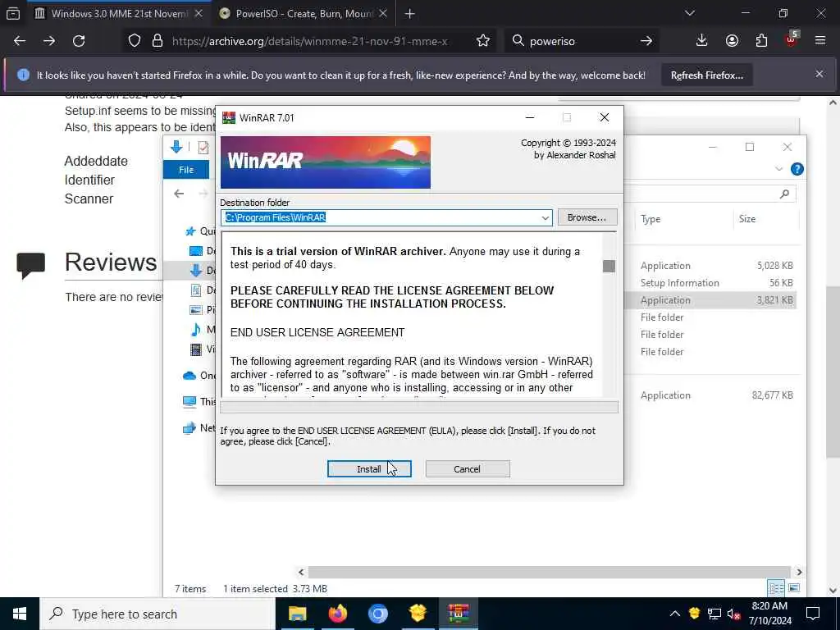The width and height of the screenshot is (840, 630).
Task: Click the Explorer scroll right arrow
Action: coord(799,572)
